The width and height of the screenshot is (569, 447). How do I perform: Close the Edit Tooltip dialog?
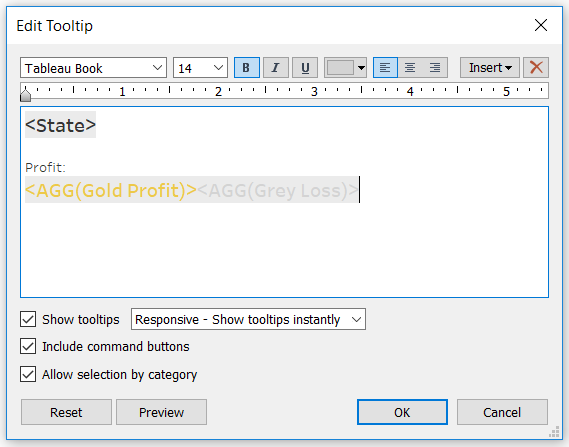[x=541, y=25]
